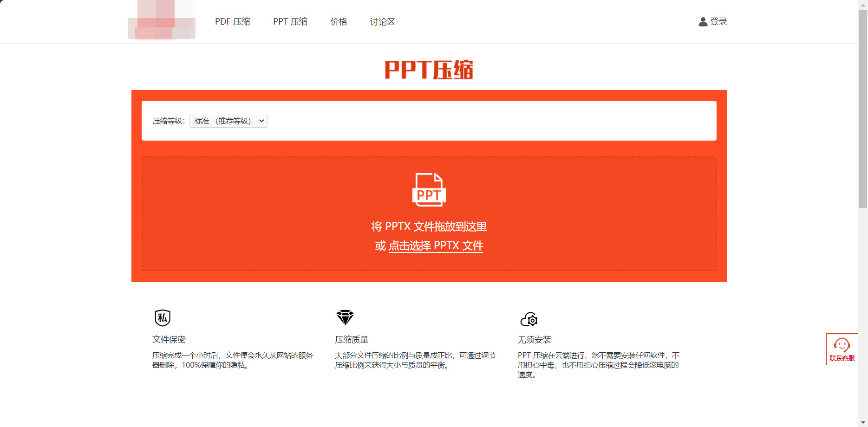Click the PPT file icon in the drop zone

[429, 189]
